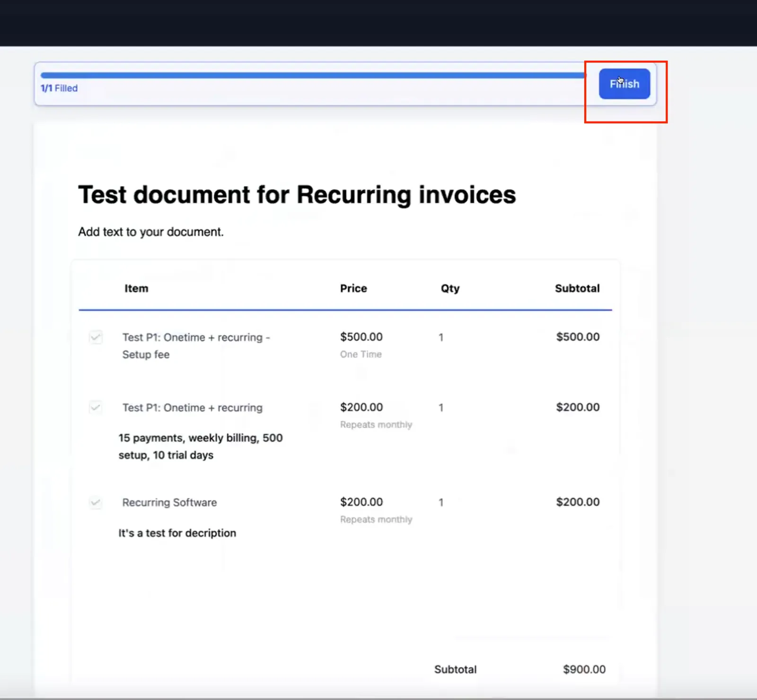Toggle the Test P1 recurring item checkbox

coord(96,408)
